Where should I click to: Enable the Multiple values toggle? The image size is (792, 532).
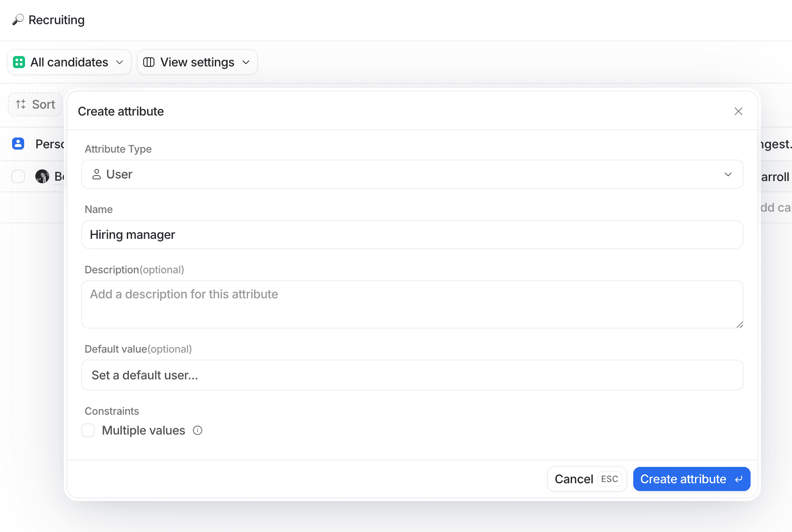(x=88, y=430)
